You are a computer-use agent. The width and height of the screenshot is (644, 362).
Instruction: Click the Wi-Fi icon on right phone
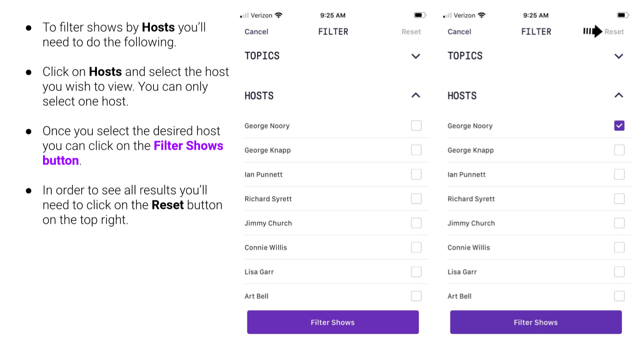point(482,15)
